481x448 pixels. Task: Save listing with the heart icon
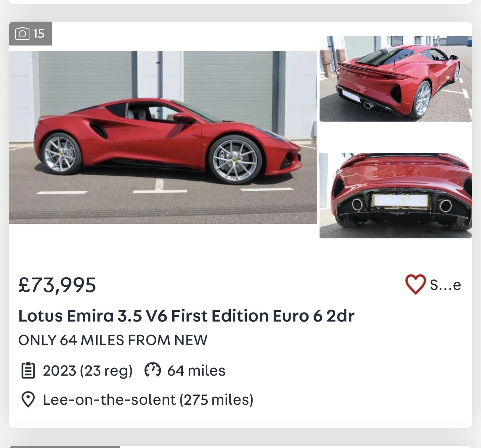point(415,284)
